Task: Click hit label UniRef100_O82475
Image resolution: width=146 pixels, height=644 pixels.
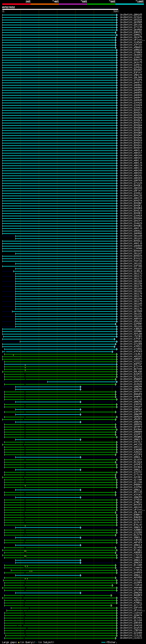Action: [x=131, y=37]
